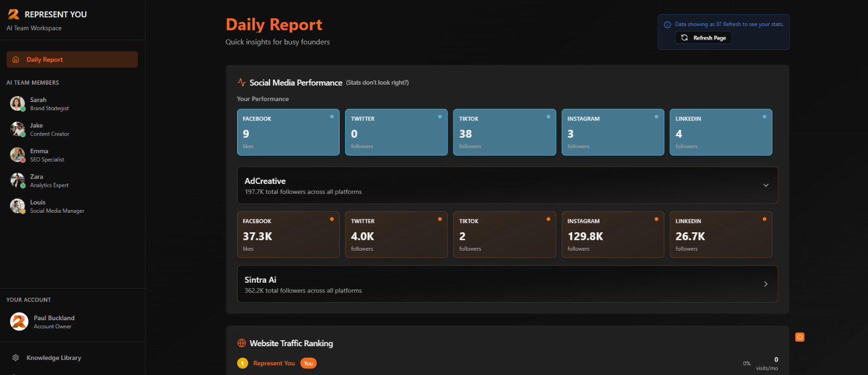The image size is (868, 375).
Task: Open AdCreative TikTok 2 followers card
Action: pyautogui.click(x=505, y=234)
